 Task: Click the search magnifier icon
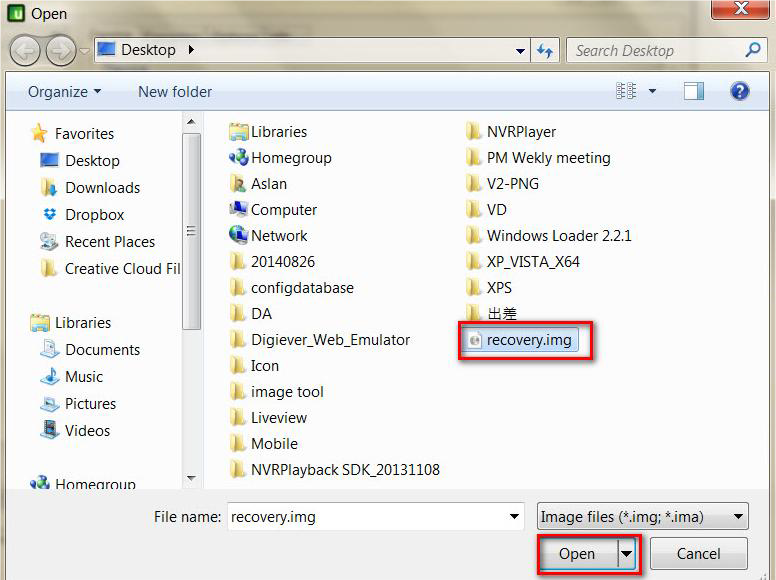753,49
